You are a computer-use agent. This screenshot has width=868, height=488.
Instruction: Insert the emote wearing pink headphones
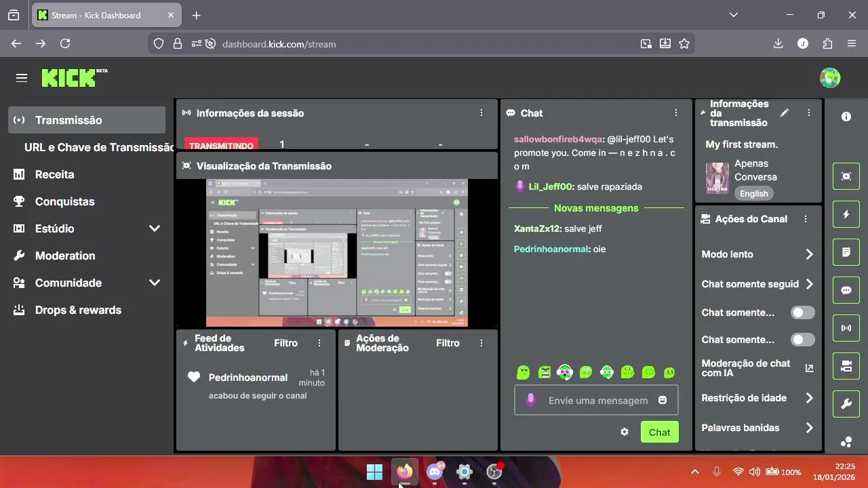pos(565,371)
